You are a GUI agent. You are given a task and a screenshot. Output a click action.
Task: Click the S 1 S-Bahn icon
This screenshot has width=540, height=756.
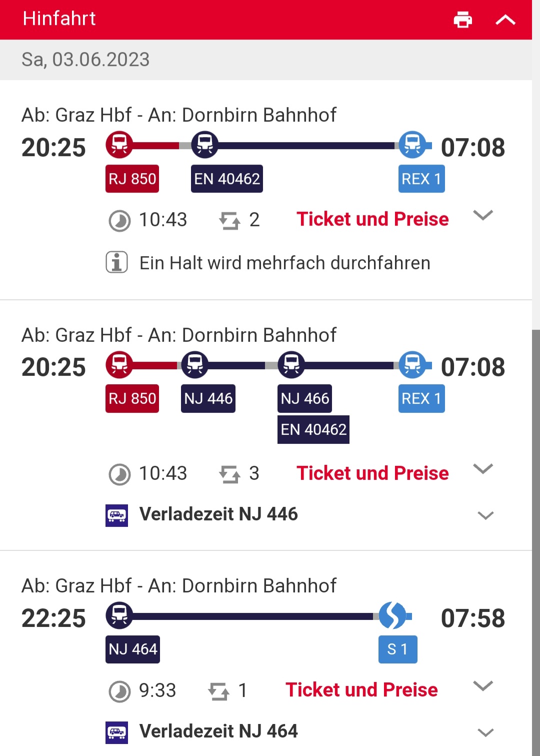(x=392, y=615)
